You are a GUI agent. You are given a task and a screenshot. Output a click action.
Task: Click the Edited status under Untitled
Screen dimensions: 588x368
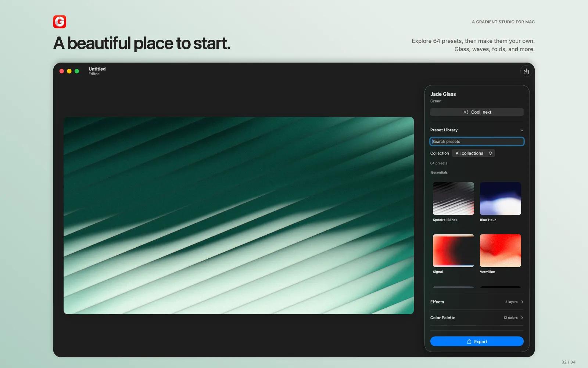(x=94, y=74)
